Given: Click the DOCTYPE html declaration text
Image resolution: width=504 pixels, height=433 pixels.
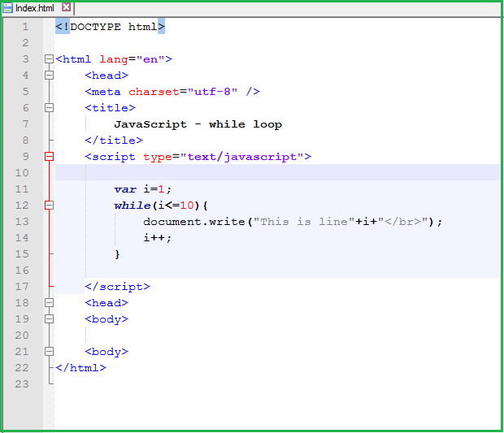Looking at the screenshot, I should [x=110, y=27].
